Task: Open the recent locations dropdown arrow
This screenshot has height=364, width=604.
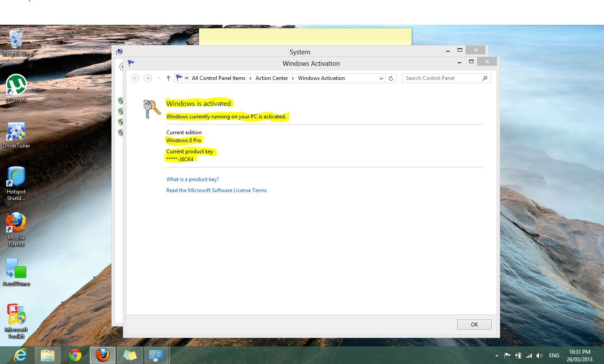Action: click(x=159, y=78)
